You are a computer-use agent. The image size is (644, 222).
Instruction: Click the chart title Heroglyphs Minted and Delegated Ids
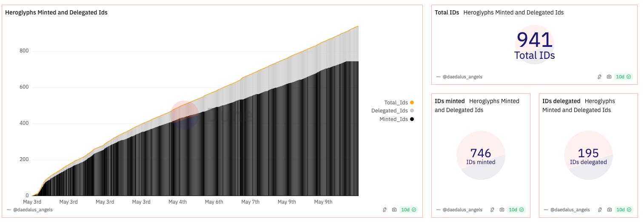coord(56,12)
